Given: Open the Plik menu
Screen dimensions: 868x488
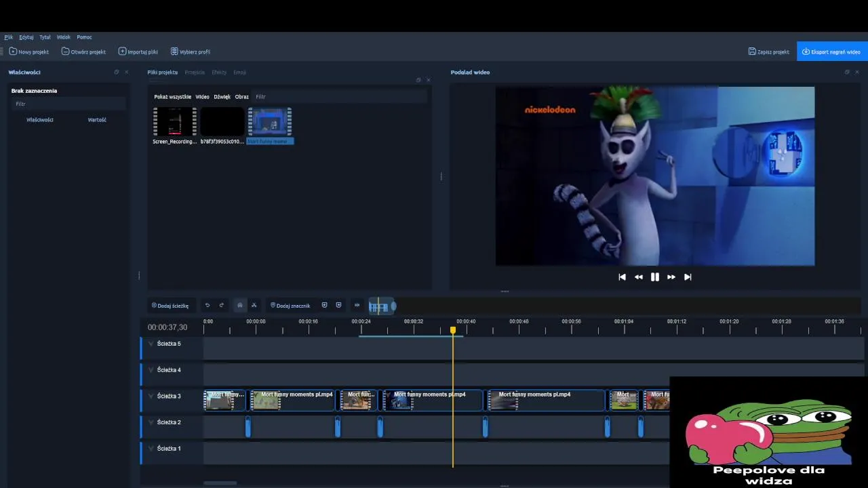Looking at the screenshot, I should click(x=9, y=37).
